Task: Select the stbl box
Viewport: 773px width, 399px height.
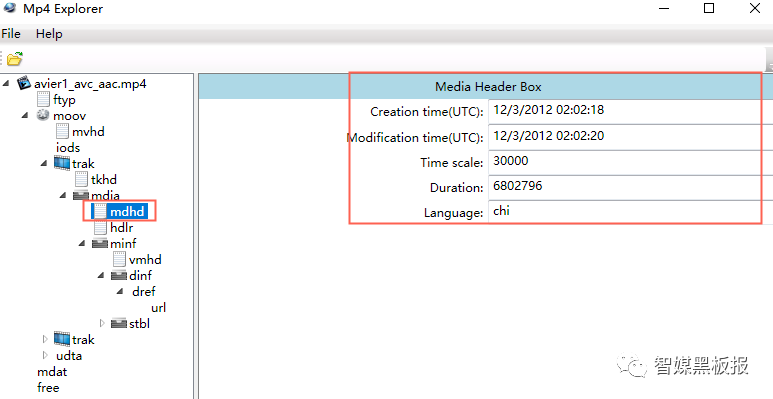Action: click(x=140, y=324)
